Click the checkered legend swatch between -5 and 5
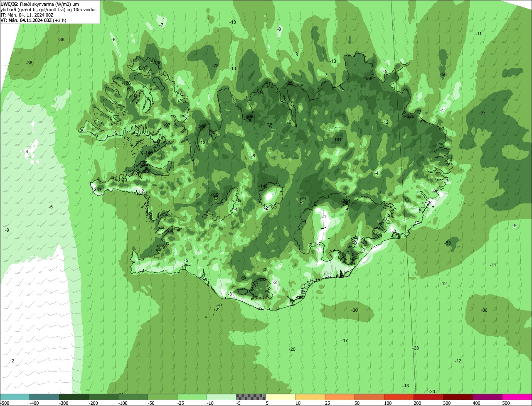 pos(251,397)
